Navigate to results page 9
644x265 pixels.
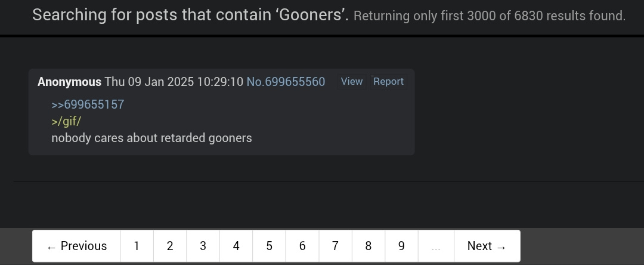pyautogui.click(x=401, y=246)
